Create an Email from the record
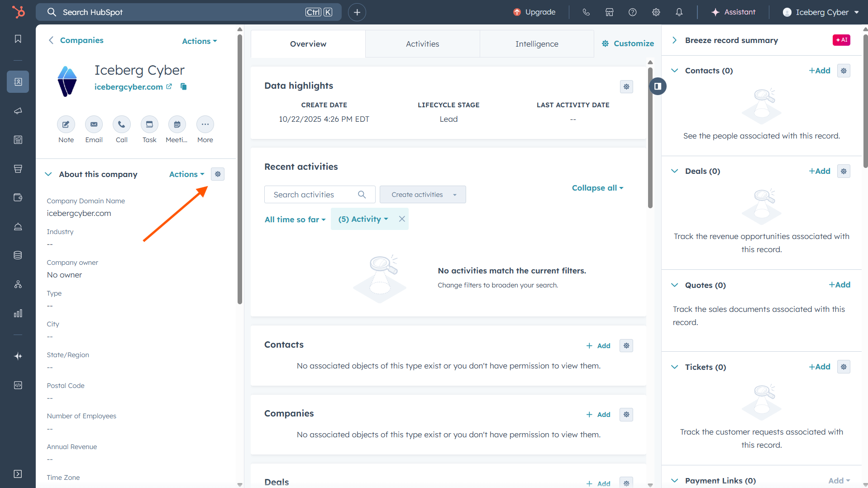 [94, 124]
